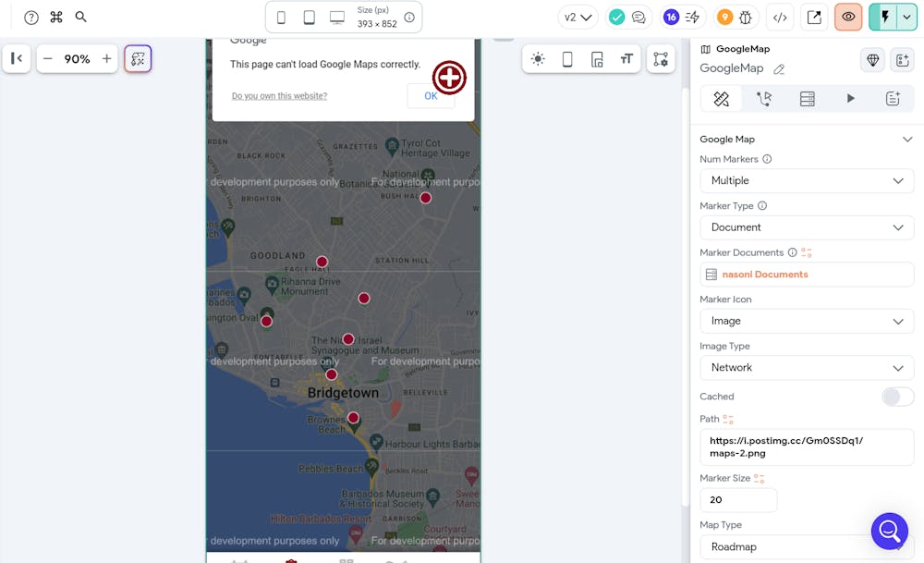This screenshot has width=924, height=563.
Task: Collapse the left panel arrow icon
Action: [17, 59]
